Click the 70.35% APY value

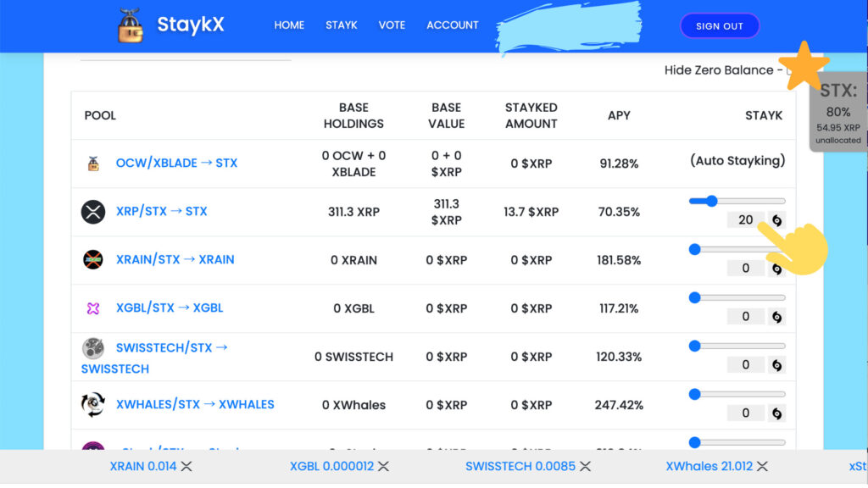pos(619,212)
